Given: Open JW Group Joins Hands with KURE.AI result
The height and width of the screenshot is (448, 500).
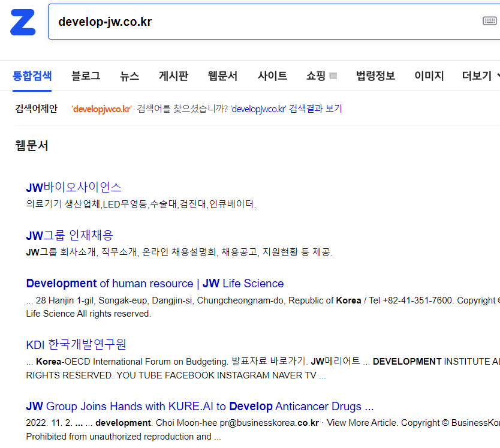Looking at the screenshot, I should [x=200, y=406].
